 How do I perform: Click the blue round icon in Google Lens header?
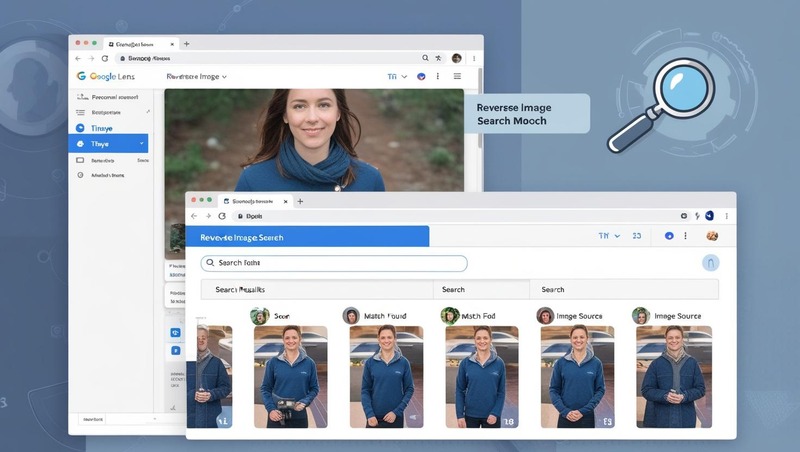pyautogui.click(x=421, y=77)
